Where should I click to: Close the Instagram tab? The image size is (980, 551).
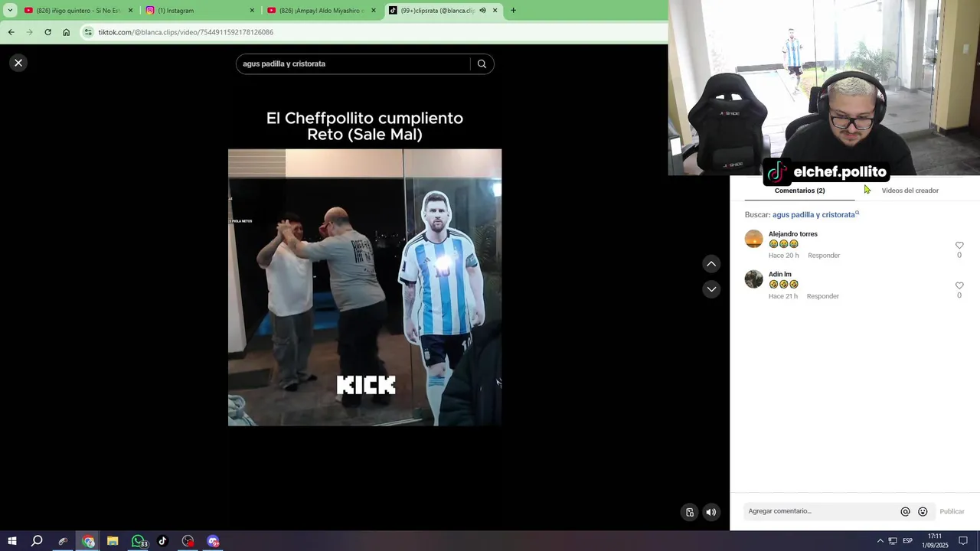pos(252,11)
